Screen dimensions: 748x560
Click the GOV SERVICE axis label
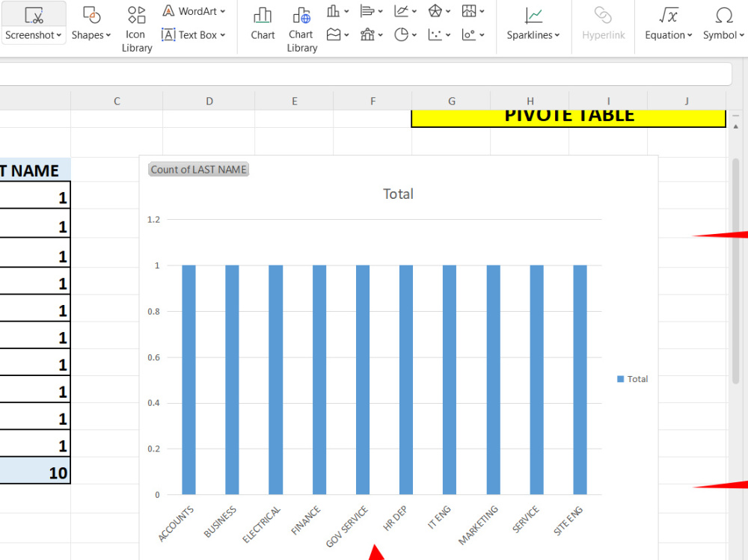tap(347, 526)
